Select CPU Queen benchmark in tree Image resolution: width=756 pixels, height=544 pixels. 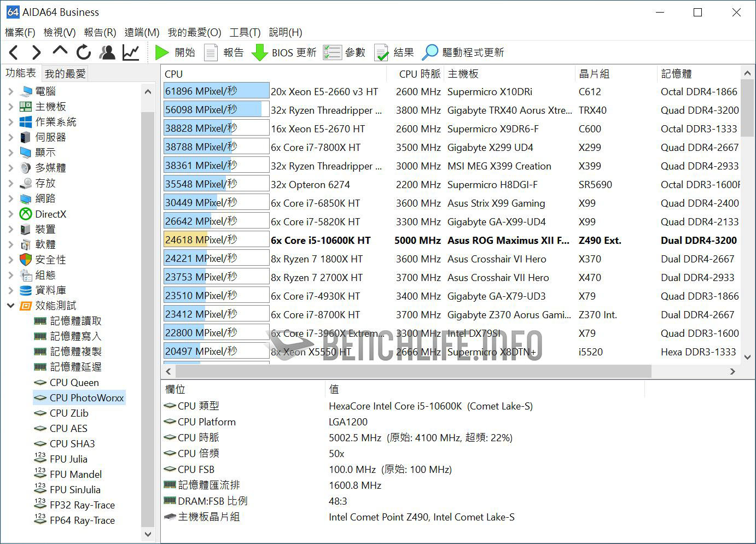click(x=74, y=383)
